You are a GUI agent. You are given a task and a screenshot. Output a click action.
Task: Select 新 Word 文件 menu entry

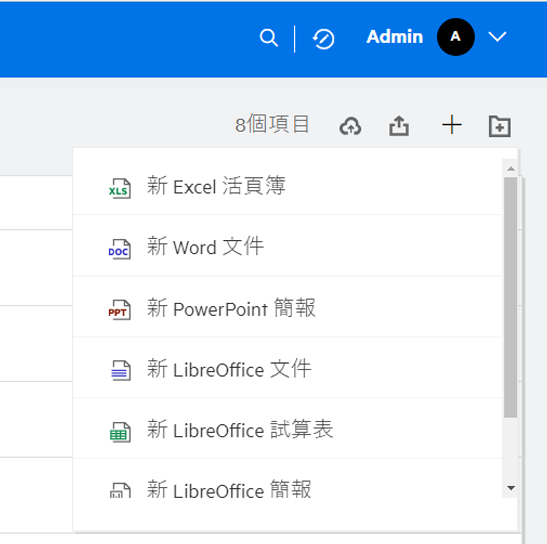287,246
